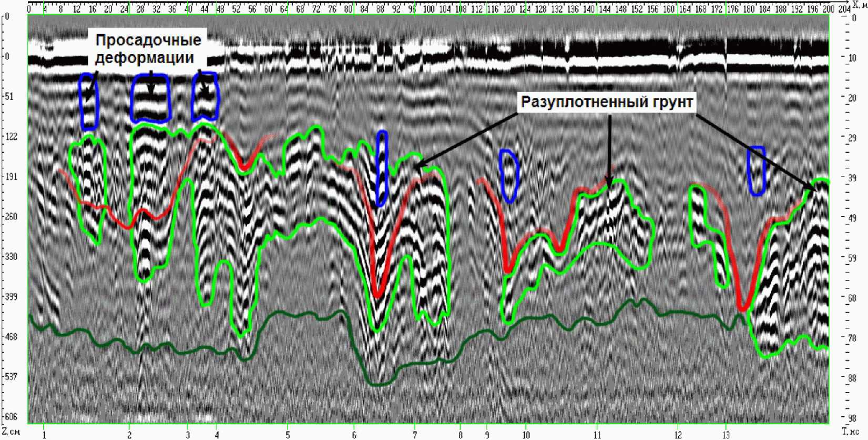
Task: Select picket marker 1 on bottom axis
Action: click(x=44, y=435)
